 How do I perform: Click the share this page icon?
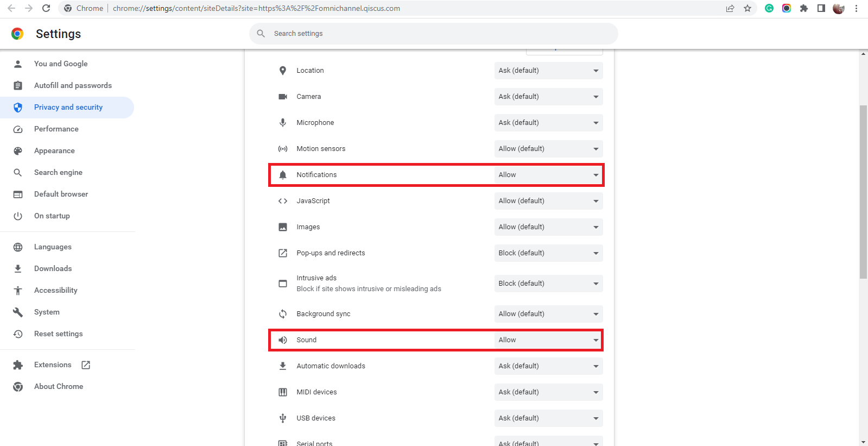(730, 8)
